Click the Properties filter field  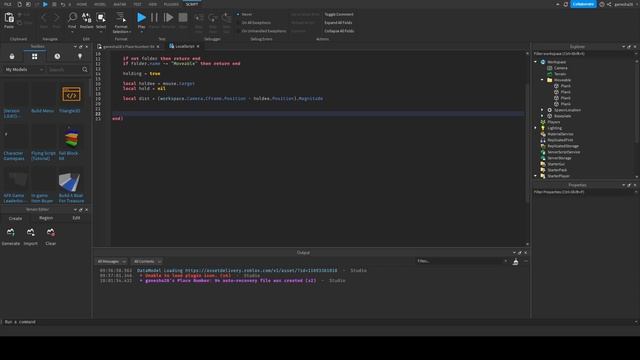click(584, 192)
